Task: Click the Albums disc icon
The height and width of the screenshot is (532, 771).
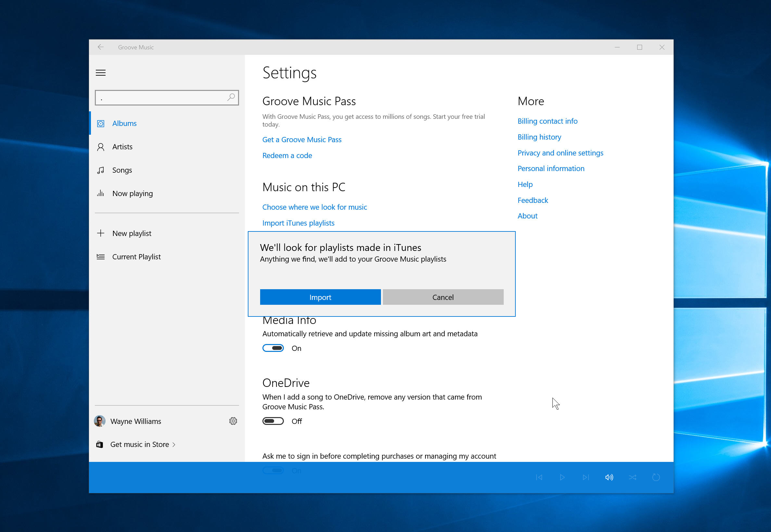Action: click(100, 124)
